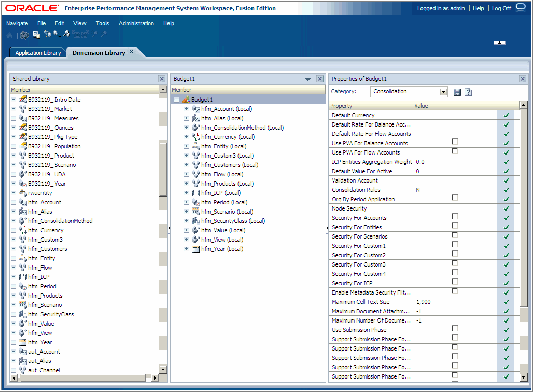
Task: Click the Log Off link
Action: (x=501, y=8)
